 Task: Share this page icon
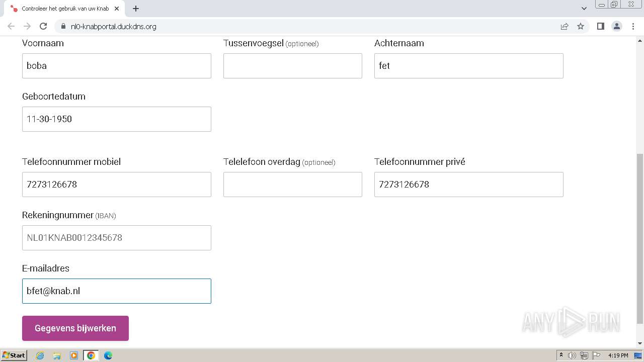coord(565,26)
